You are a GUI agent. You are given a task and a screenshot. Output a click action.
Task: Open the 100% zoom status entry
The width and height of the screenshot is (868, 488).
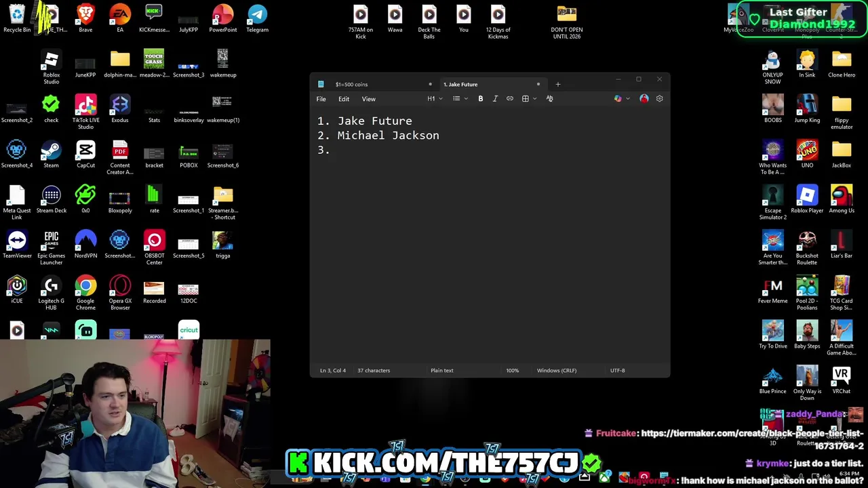pyautogui.click(x=512, y=371)
